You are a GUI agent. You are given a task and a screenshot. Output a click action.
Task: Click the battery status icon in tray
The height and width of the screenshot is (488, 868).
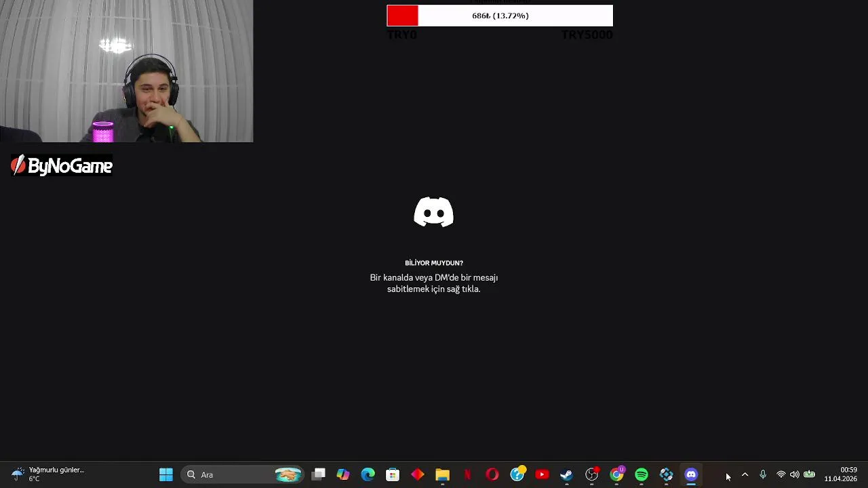(809, 474)
